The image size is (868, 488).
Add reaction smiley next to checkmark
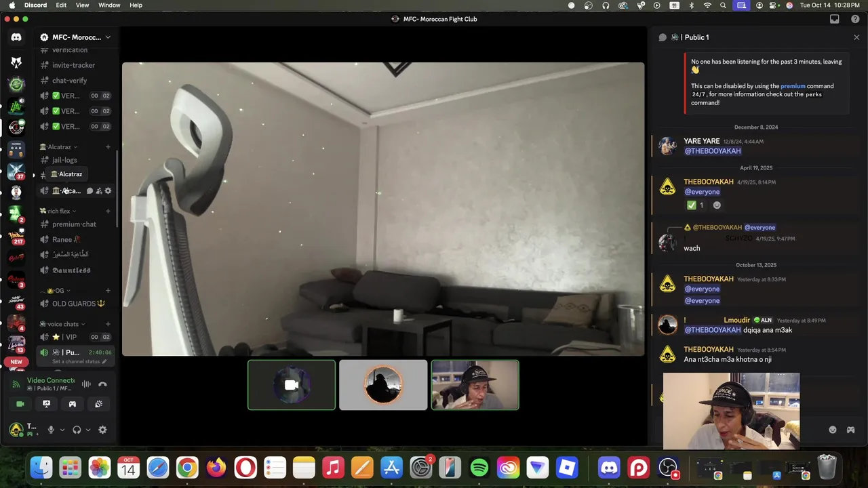[x=717, y=205]
